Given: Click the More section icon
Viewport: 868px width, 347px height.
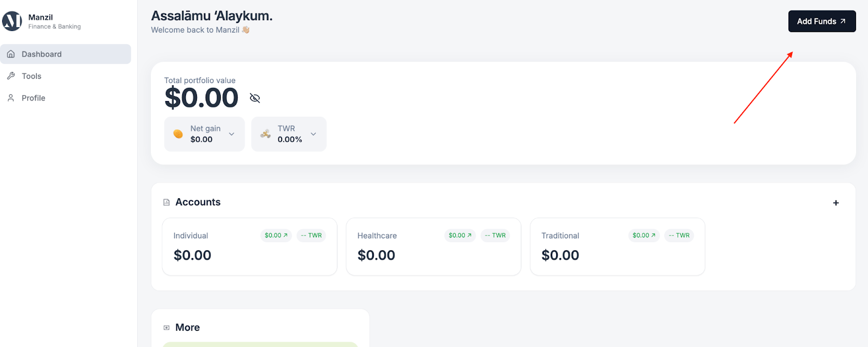Looking at the screenshot, I should pyautogui.click(x=167, y=327).
